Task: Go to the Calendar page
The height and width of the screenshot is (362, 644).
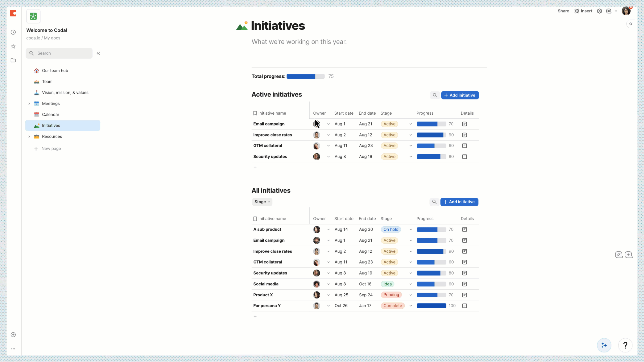Action: 51,114
